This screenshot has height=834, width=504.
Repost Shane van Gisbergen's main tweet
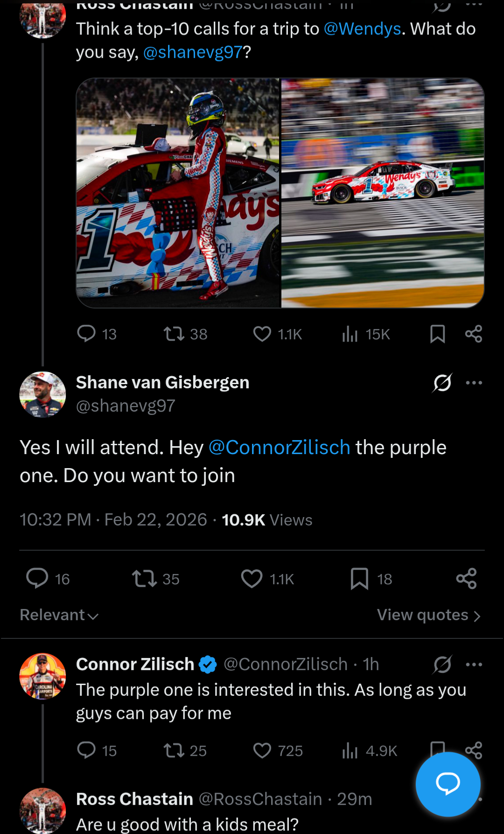(x=144, y=579)
